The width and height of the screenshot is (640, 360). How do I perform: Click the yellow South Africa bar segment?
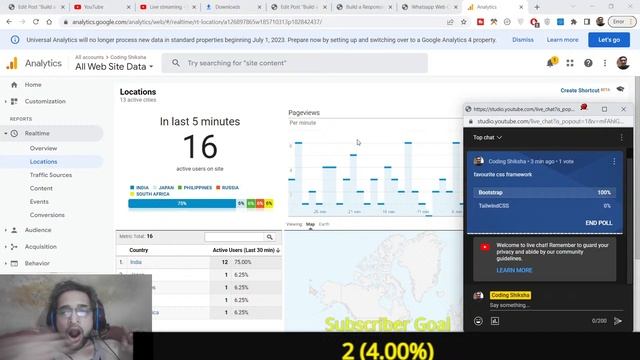point(269,203)
